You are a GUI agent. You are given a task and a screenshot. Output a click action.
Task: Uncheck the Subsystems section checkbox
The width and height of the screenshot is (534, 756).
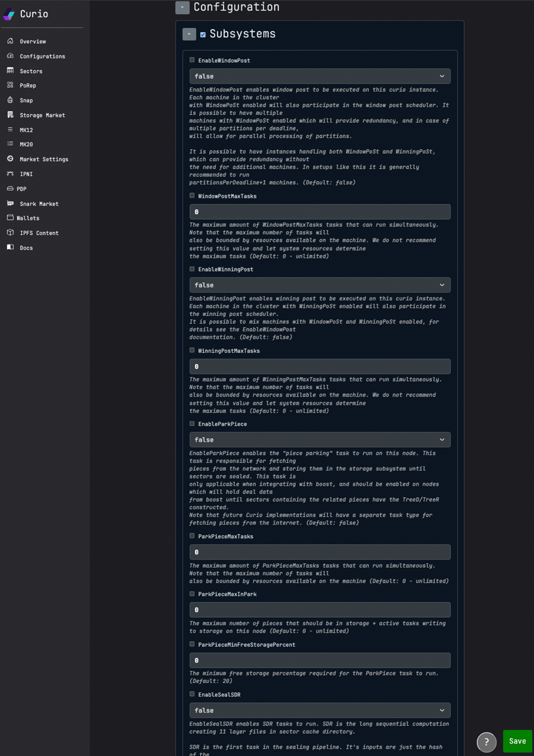coord(203,35)
